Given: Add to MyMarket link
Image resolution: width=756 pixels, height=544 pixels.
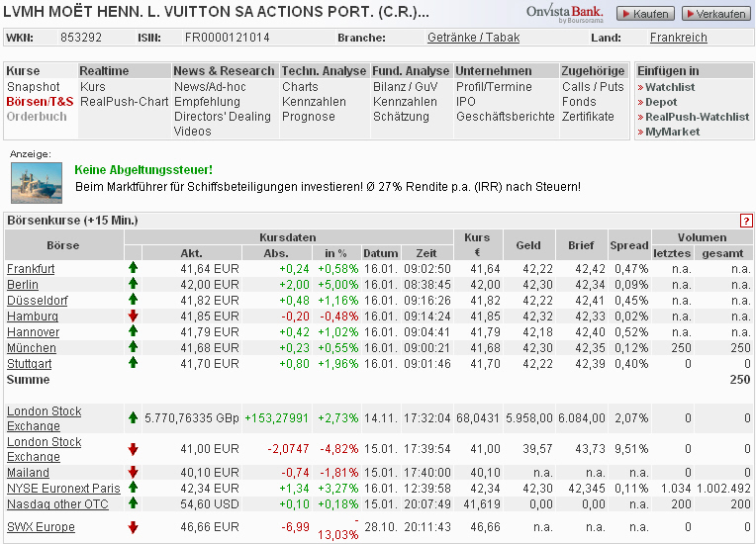Looking at the screenshot, I should point(672,132).
